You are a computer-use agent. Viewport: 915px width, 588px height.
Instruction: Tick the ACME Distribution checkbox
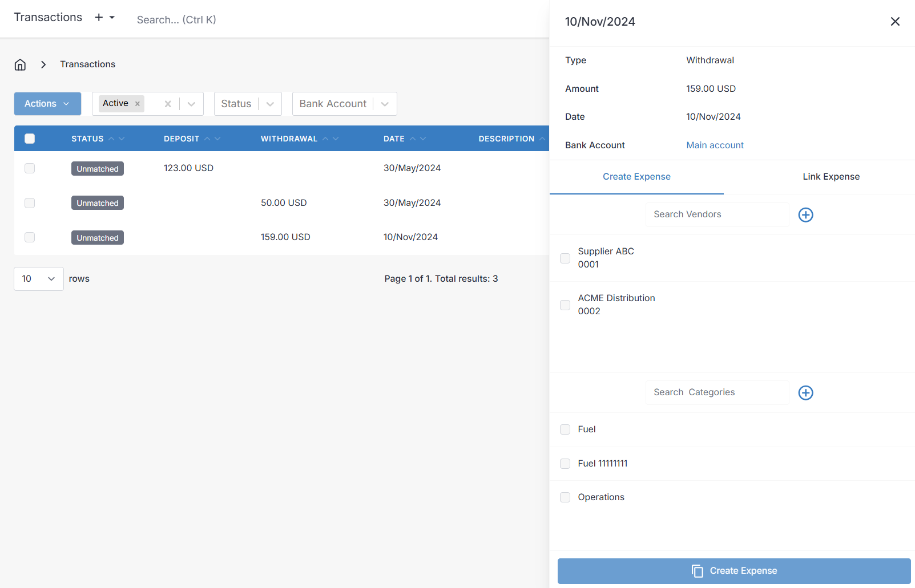pyautogui.click(x=565, y=305)
